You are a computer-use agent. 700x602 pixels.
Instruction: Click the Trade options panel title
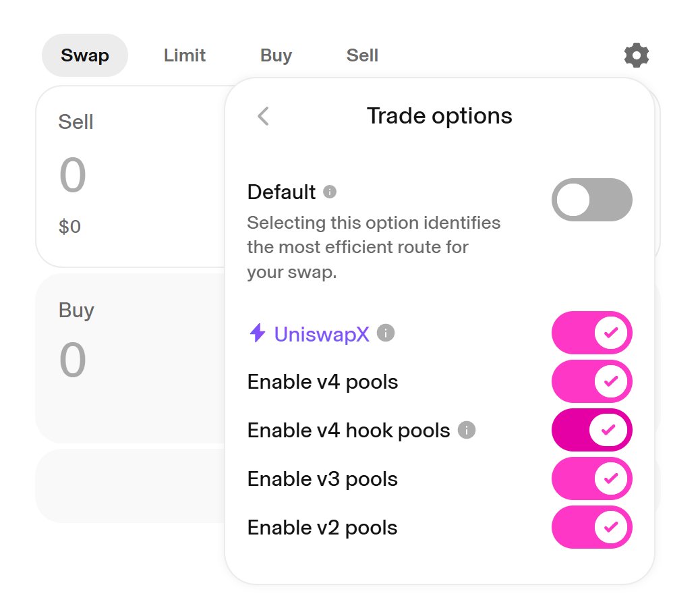439,116
